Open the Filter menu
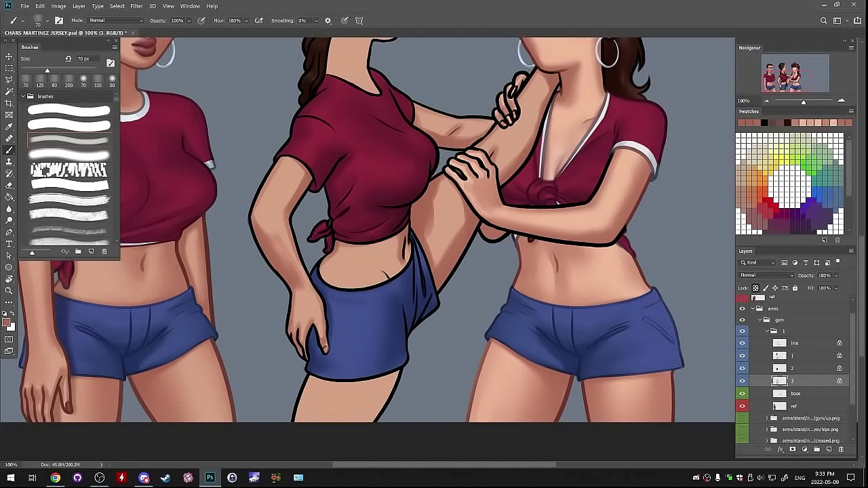The image size is (868, 488). pyautogui.click(x=136, y=6)
